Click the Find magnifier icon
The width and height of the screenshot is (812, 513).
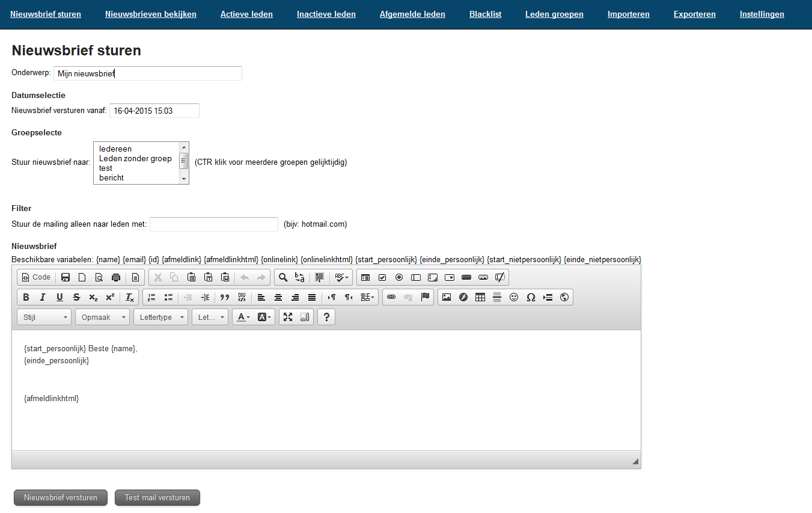(x=282, y=277)
